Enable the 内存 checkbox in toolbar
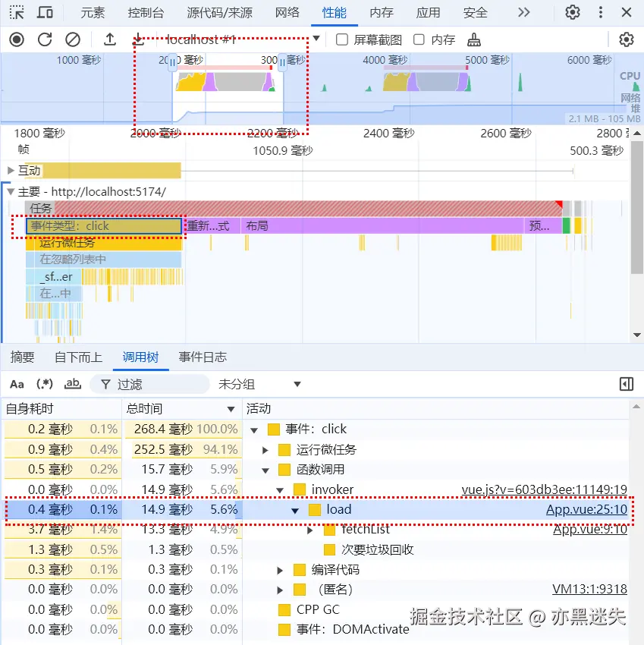 [419, 40]
